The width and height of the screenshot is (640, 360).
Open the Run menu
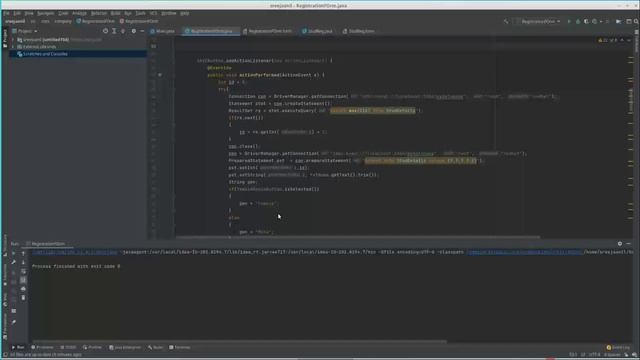[128, 13]
